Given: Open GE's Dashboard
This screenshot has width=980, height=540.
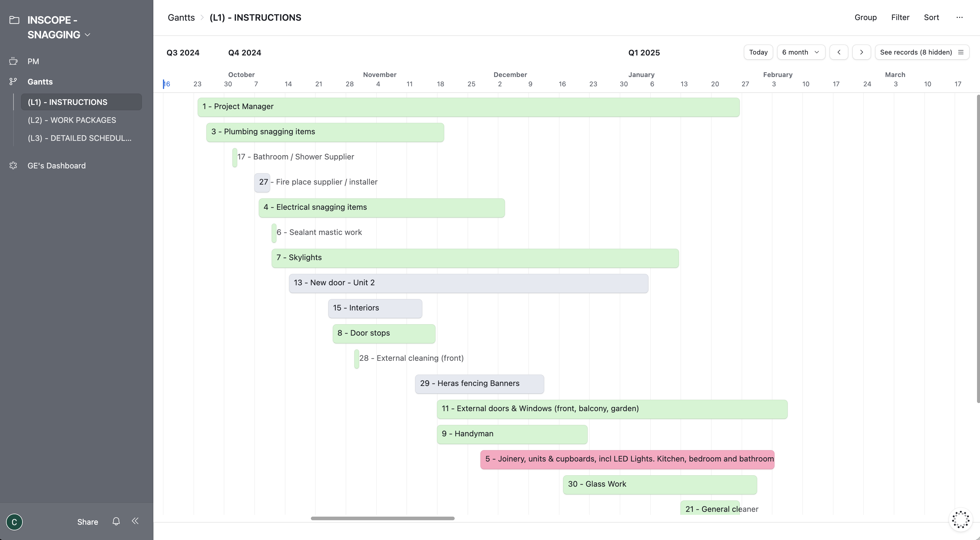Looking at the screenshot, I should pos(56,165).
